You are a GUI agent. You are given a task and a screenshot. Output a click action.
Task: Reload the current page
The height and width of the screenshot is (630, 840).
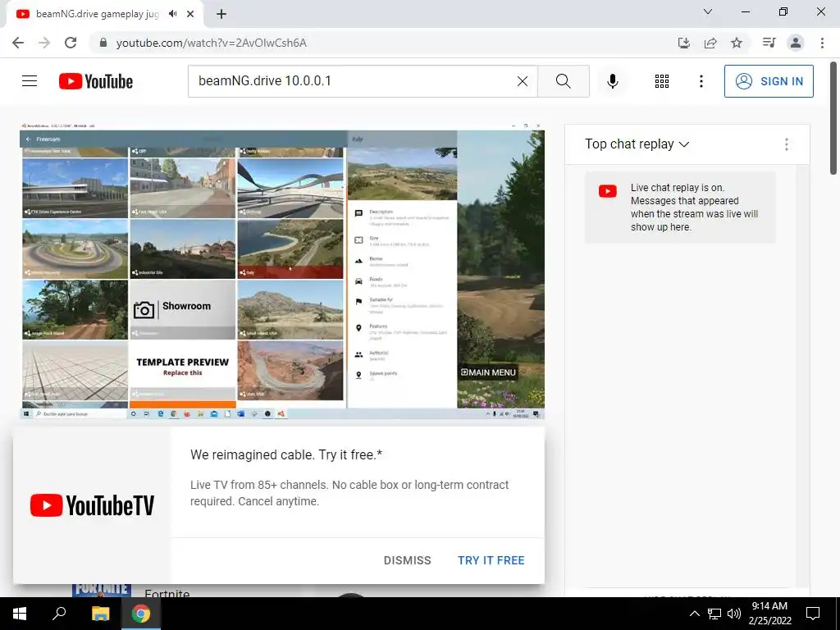(x=71, y=43)
